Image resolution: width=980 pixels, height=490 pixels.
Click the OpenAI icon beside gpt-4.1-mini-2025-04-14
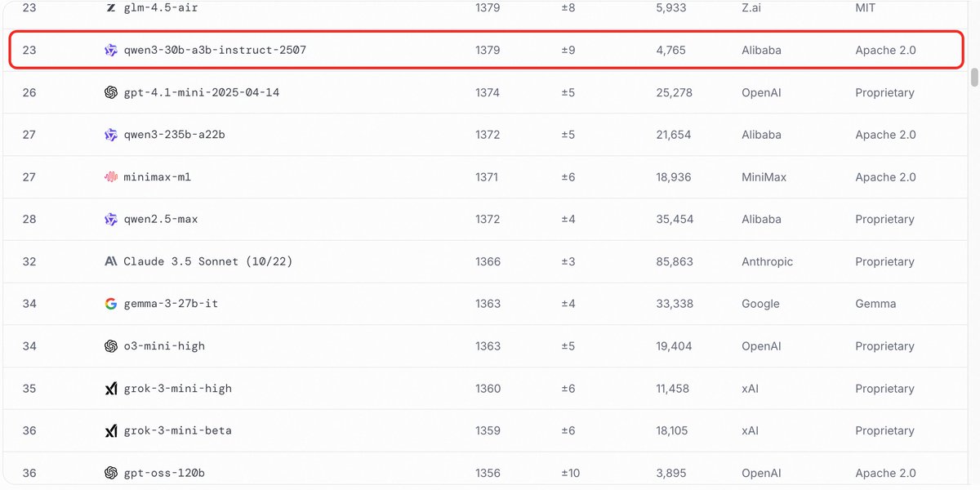click(111, 92)
